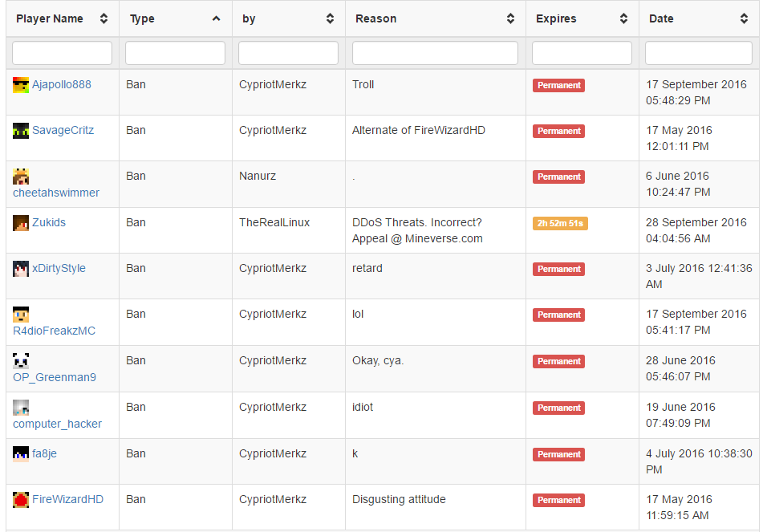Click the 'by' column filter input

pos(289,53)
